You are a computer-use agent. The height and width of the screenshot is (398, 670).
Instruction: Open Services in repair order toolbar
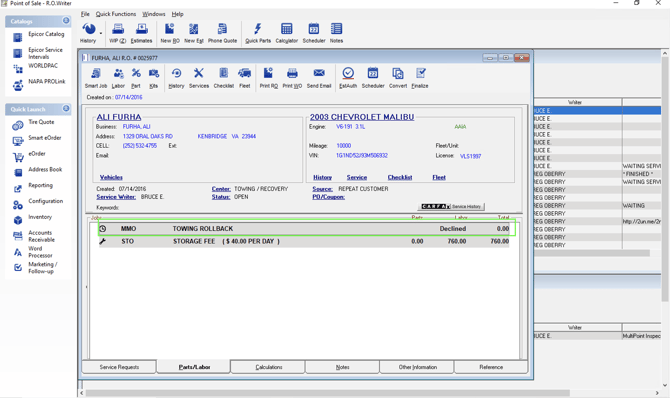199,78
